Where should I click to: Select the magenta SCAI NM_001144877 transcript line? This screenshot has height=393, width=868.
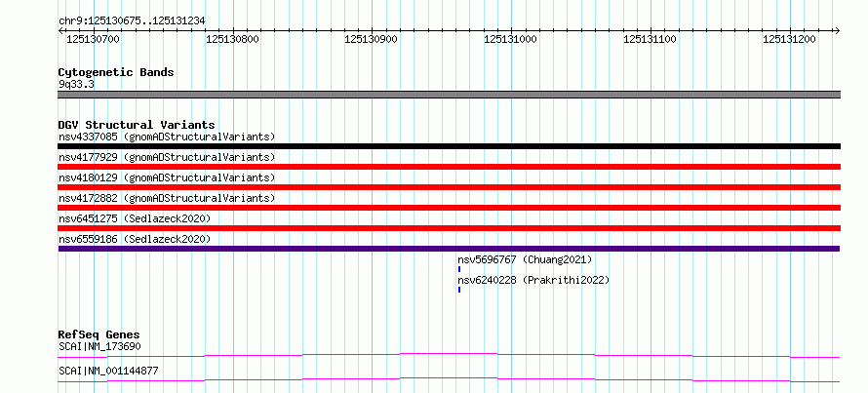pos(449,379)
